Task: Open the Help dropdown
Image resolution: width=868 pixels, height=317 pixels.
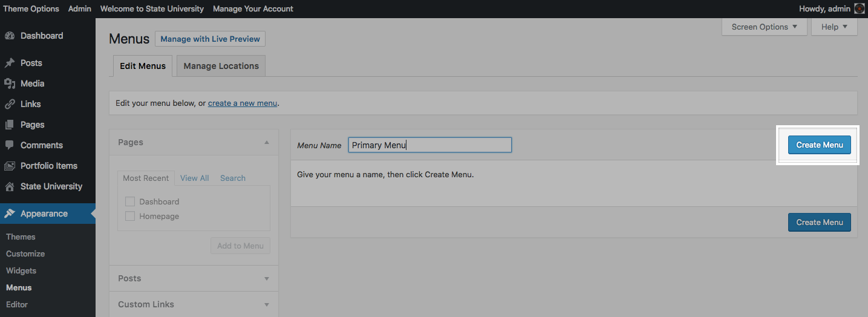Action: pyautogui.click(x=835, y=27)
